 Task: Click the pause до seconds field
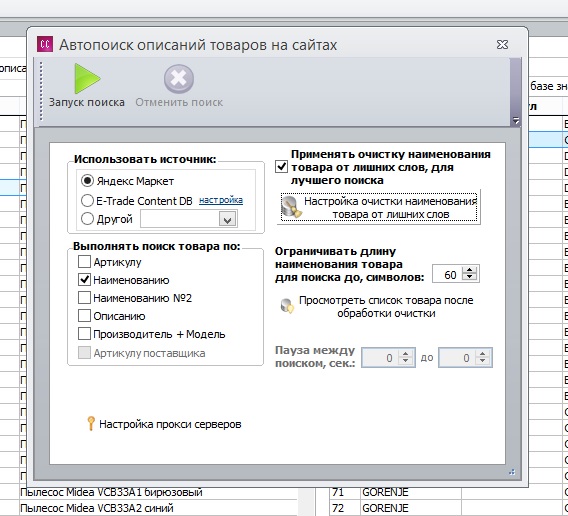pyautogui.click(x=457, y=358)
